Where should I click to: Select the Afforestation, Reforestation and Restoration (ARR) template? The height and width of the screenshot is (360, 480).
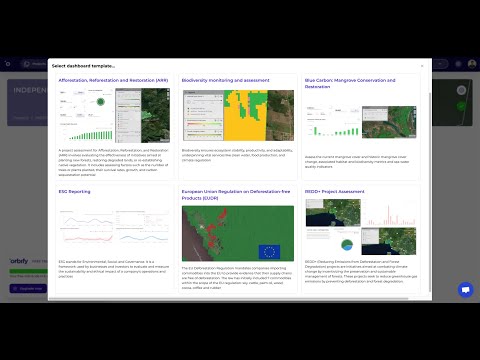pyautogui.click(x=113, y=80)
